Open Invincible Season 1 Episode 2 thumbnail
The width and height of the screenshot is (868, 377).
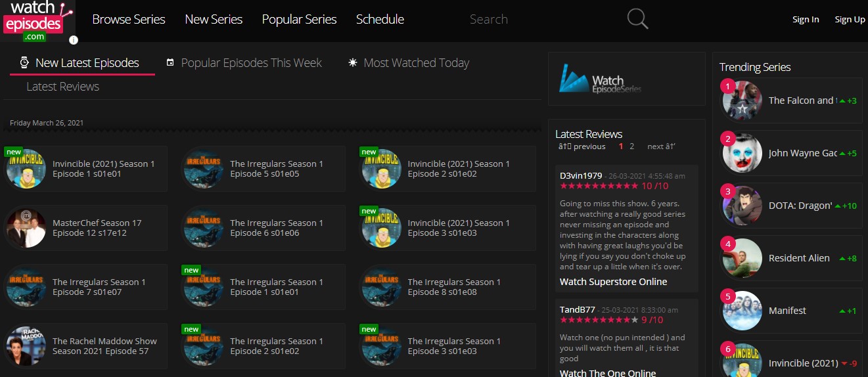point(382,169)
